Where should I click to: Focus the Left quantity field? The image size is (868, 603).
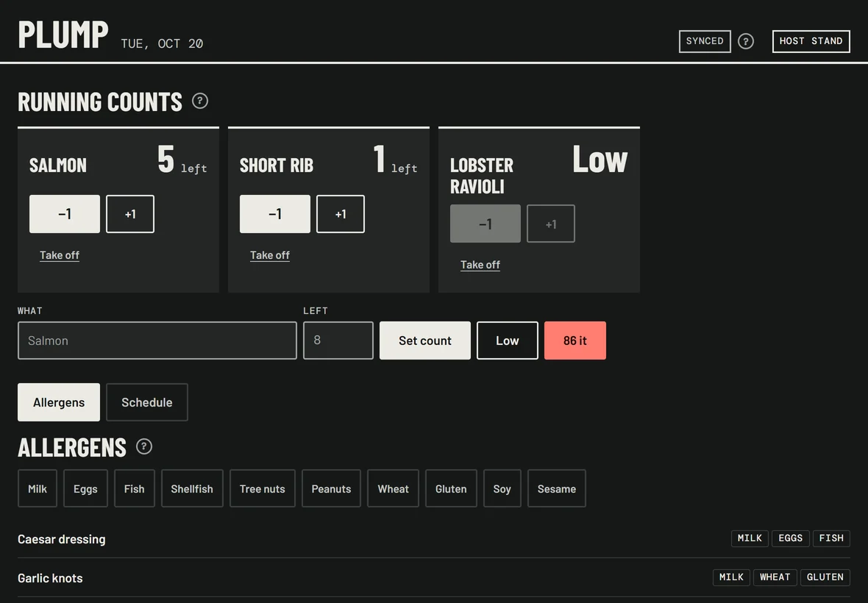(x=338, y=340)
